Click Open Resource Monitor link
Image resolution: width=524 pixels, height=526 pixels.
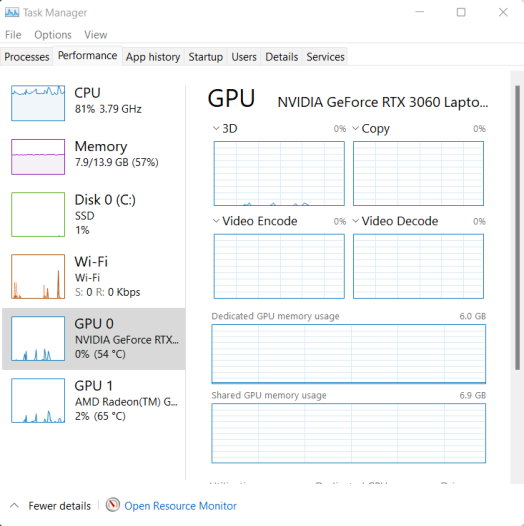tap(180, 506)
